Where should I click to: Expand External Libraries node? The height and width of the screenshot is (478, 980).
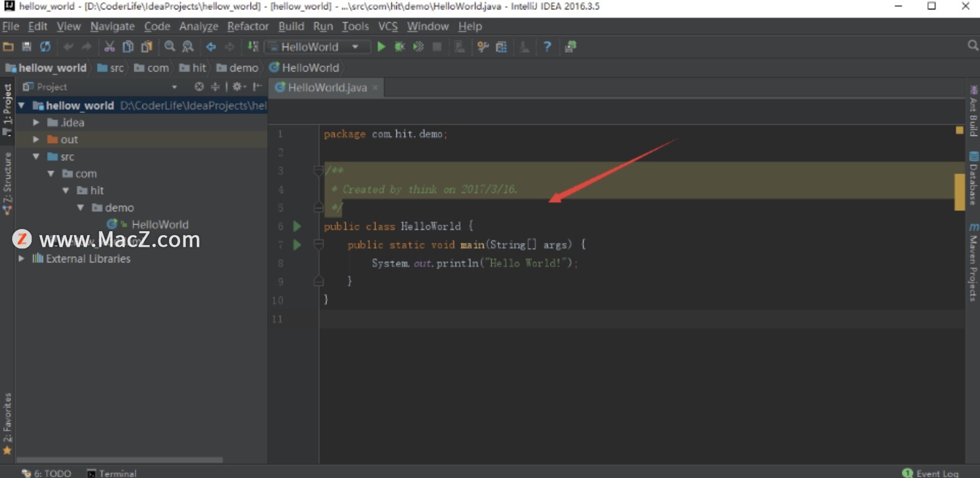tap(22, 258)
